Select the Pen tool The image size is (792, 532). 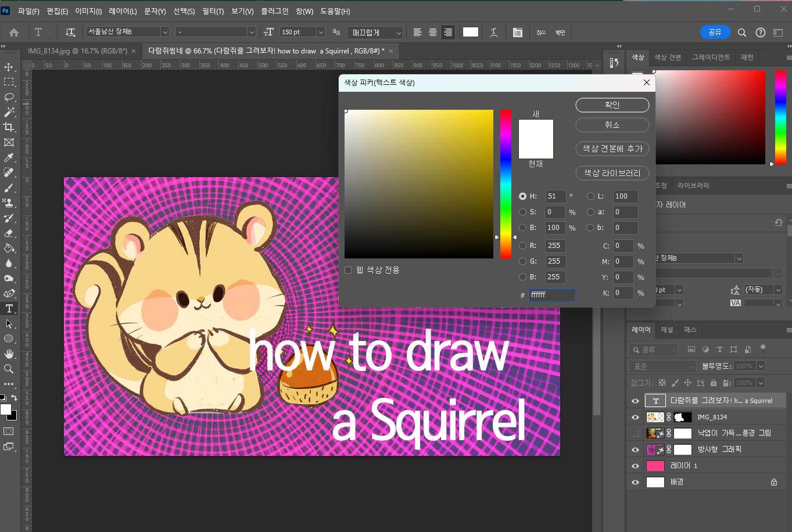pyautogui.click(x=9, y=293)
